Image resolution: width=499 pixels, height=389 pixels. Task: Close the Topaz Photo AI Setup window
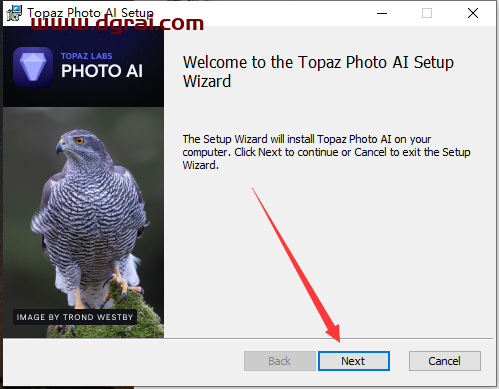click(x=473, y=13)
